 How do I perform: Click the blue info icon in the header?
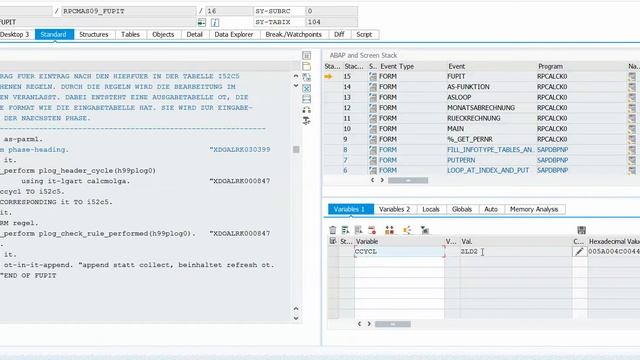tap(215, 22)
